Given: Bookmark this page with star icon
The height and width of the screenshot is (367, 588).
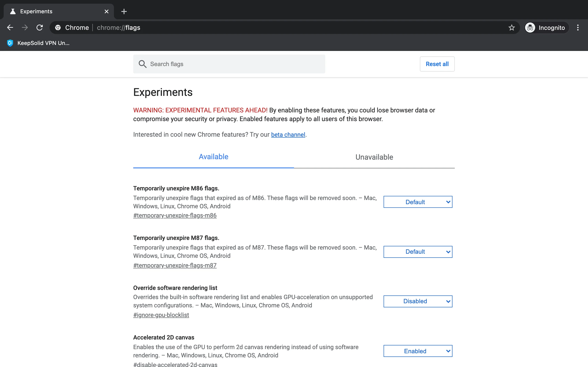Looking at the screenshot, I should click(x=512, y=28).
